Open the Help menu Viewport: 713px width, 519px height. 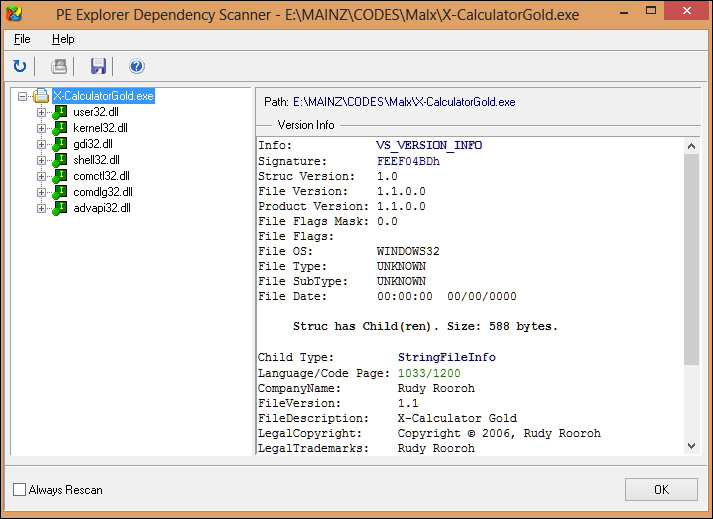(63, 39)
